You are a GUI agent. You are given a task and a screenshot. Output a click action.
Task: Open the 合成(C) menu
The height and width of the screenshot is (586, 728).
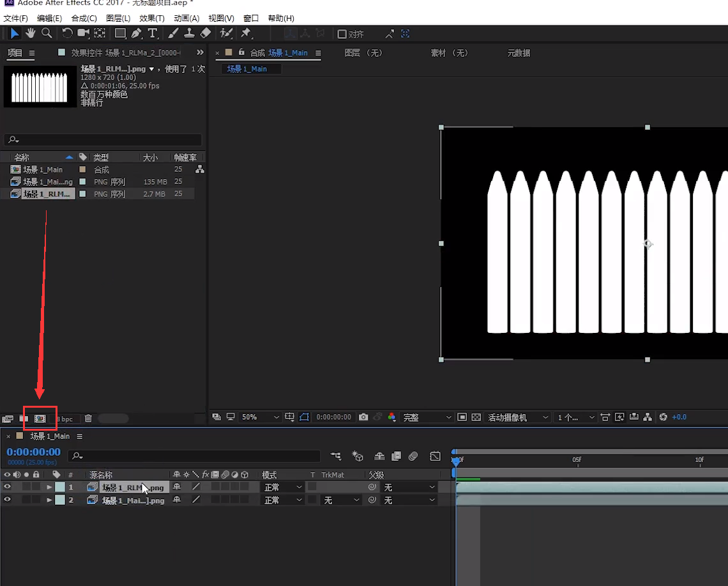(84, 19)
